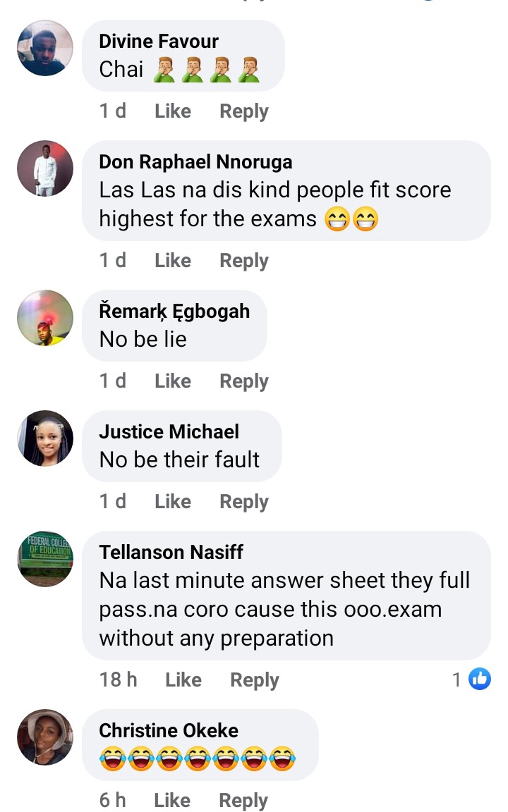Image resolution: width=508 pixels, height=812 pixels.
Task: Reply to Tellanson Nasiff's comment
Action: 254,680
